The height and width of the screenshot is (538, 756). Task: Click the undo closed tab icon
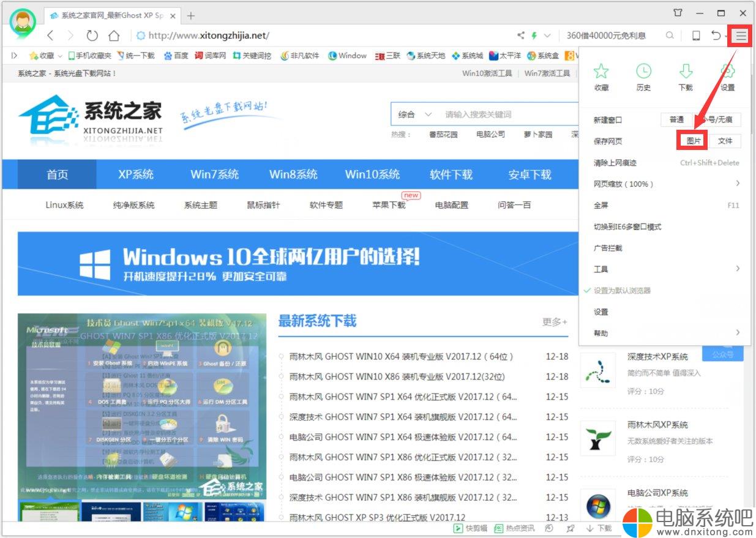click(716, 35)
